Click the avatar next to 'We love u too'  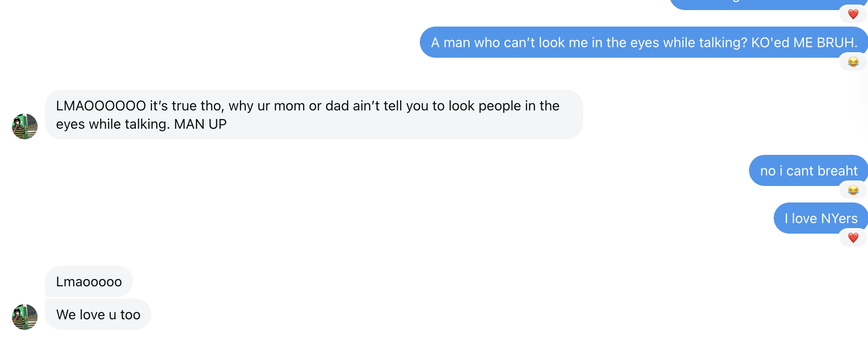tap(25, 317)
